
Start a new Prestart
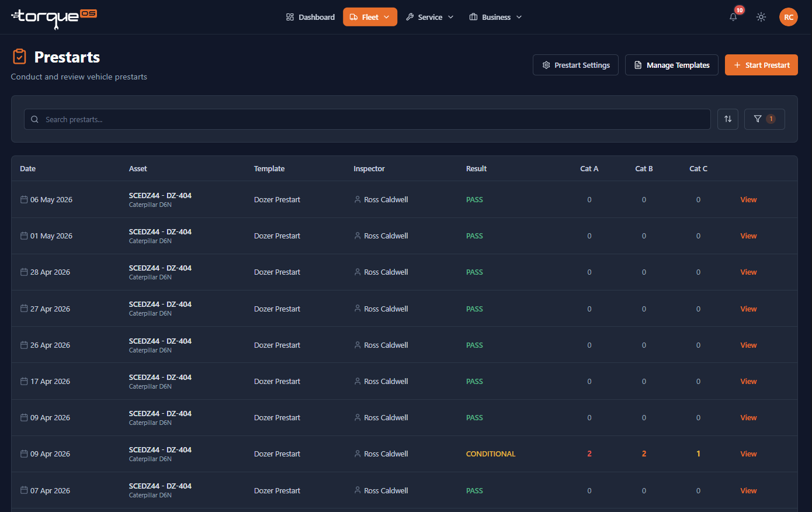(761, 65)
